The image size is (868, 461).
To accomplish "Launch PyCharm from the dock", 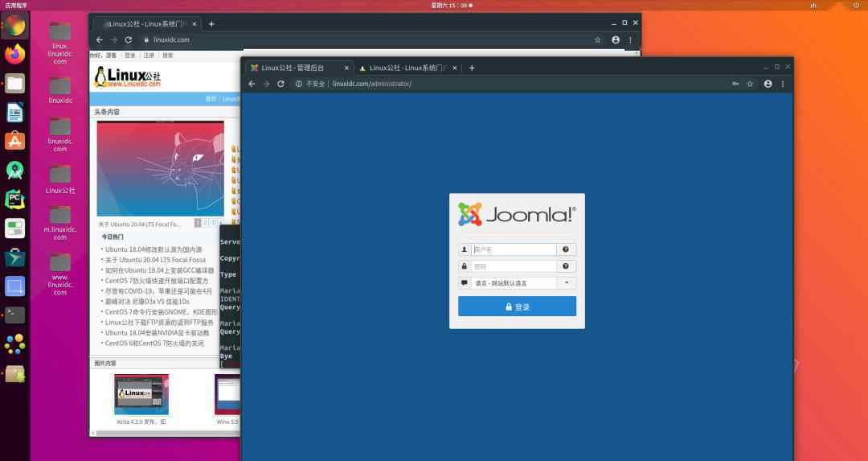I will [15, 199].
